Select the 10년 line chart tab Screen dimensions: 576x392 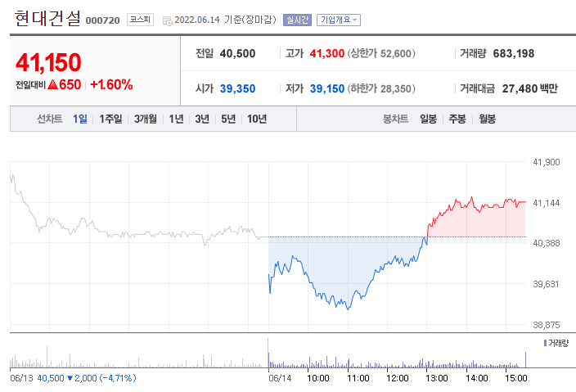tap(257, 119)
